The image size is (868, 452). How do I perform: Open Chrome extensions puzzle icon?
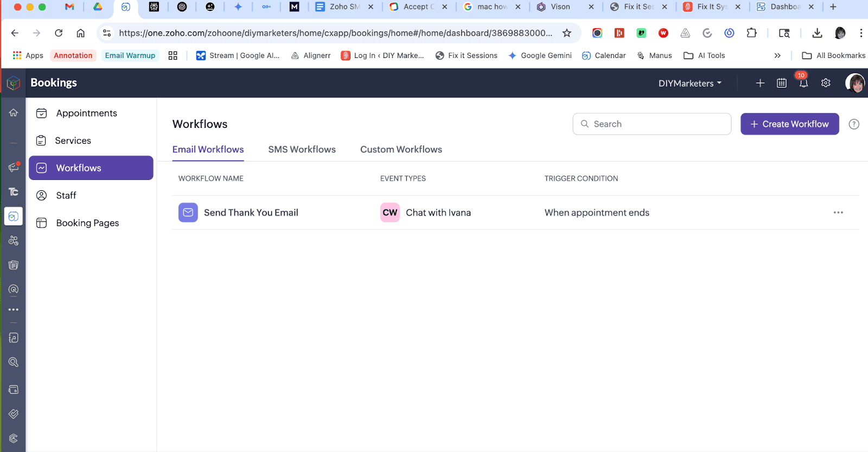click(751, 33)
